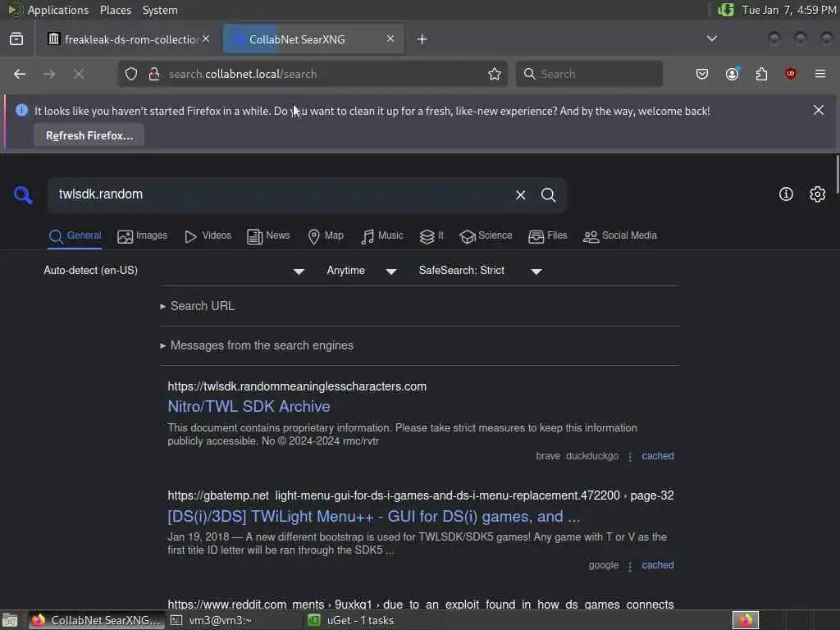Go back with the browser back arrow
The image size is (840, 630).
click(20, 74)
